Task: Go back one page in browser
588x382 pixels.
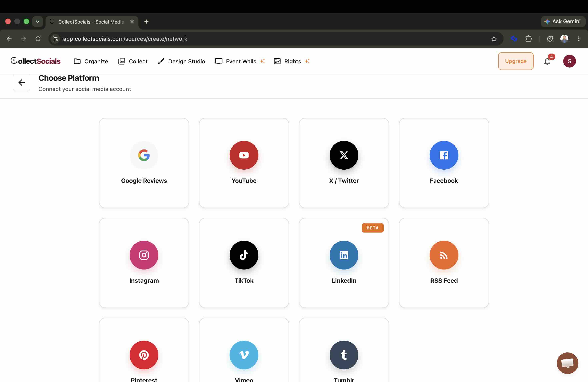Action: coord(9,39)
